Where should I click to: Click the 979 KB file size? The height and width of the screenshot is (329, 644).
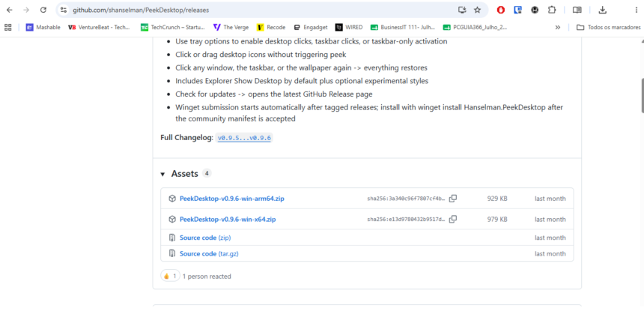pyautogui.click(x=497, y=219)
